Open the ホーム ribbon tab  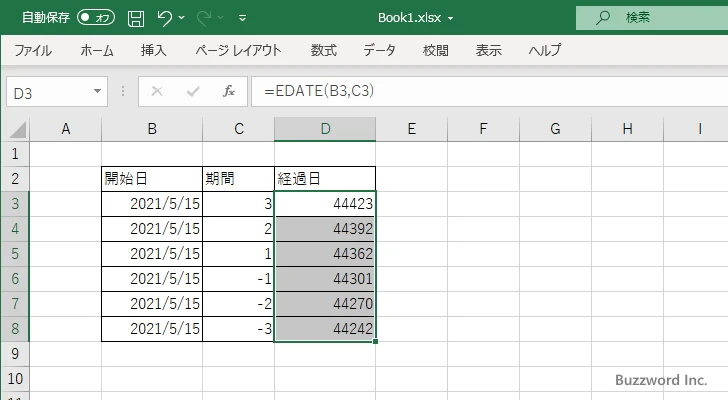tap(97, 50)
